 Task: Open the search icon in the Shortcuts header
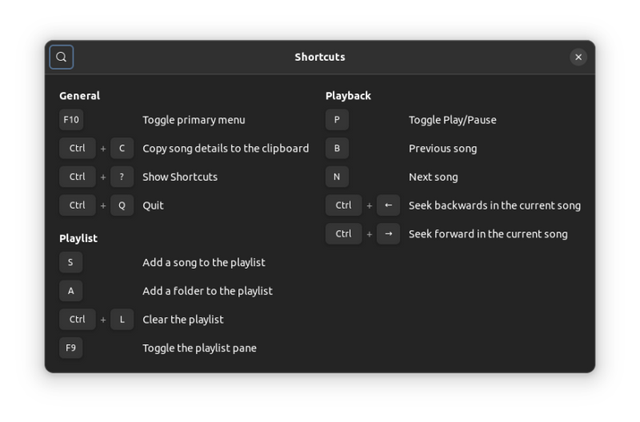tap(61, 57)
